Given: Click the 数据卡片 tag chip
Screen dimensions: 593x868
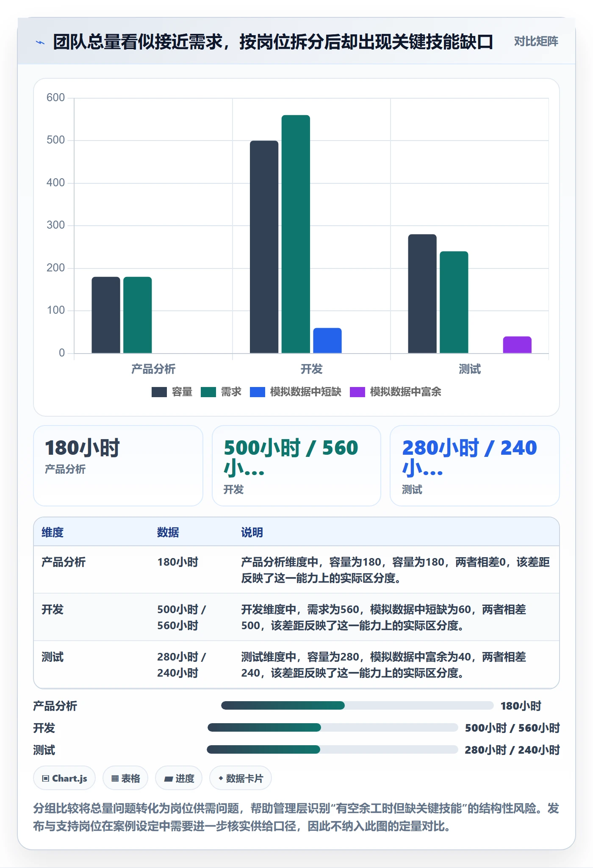Looking at the screenshot, I should [x=241, y=778].
